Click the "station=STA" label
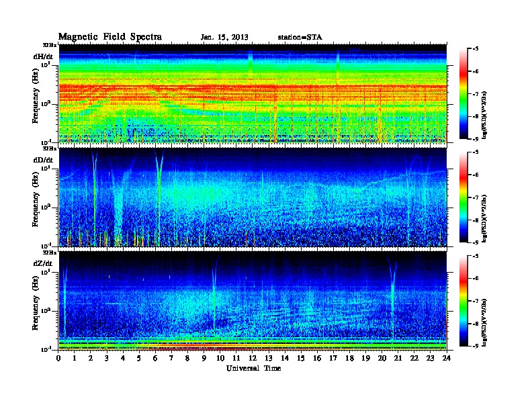 [300, 38]
